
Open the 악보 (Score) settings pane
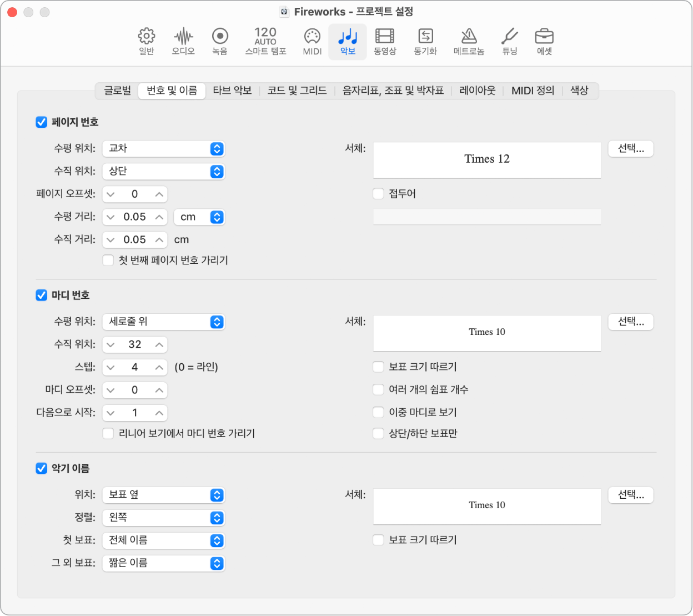click(x=348, y=42)
